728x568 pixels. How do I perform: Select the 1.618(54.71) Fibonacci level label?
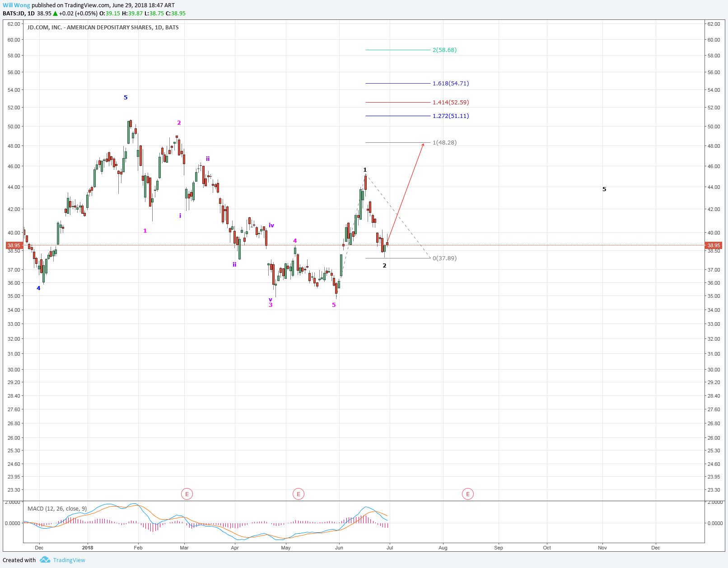(x=451, y=84)
